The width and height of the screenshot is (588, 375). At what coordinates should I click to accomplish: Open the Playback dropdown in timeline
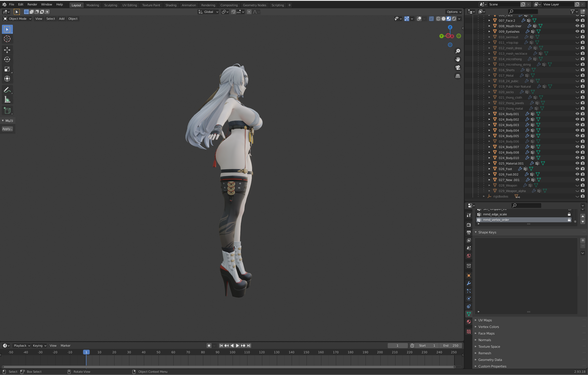[21, 346]
